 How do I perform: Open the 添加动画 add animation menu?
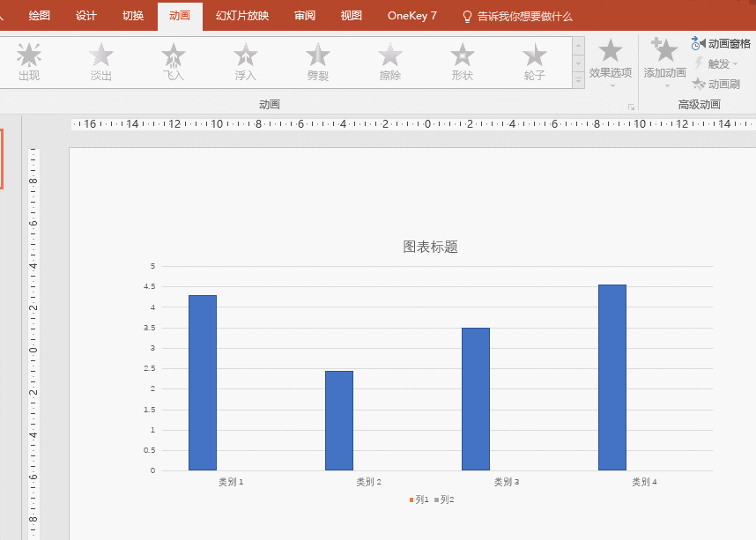coord(664,62)
